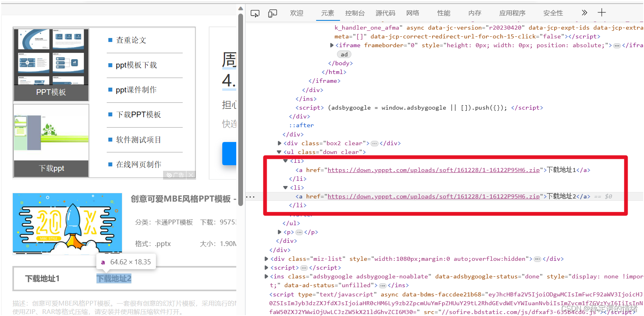Viewport: 644px width, 316px height.
Task: Open the ppt模板下载 ad link
Action: (136, 65)
